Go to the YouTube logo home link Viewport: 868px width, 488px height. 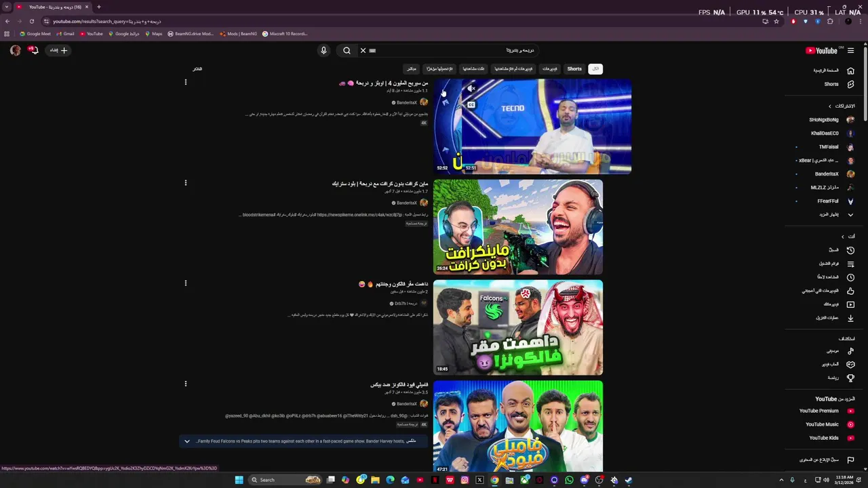(x=823, y=50)
